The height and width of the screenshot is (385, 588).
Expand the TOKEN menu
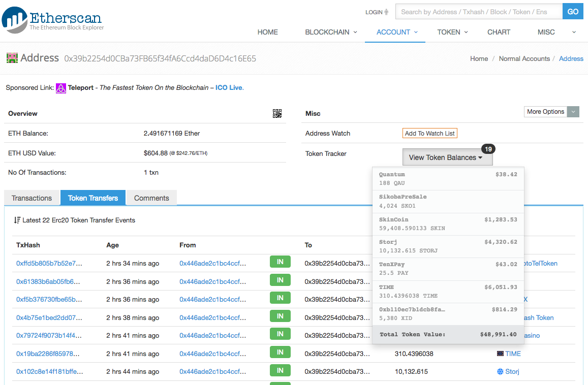click(453, 32)
